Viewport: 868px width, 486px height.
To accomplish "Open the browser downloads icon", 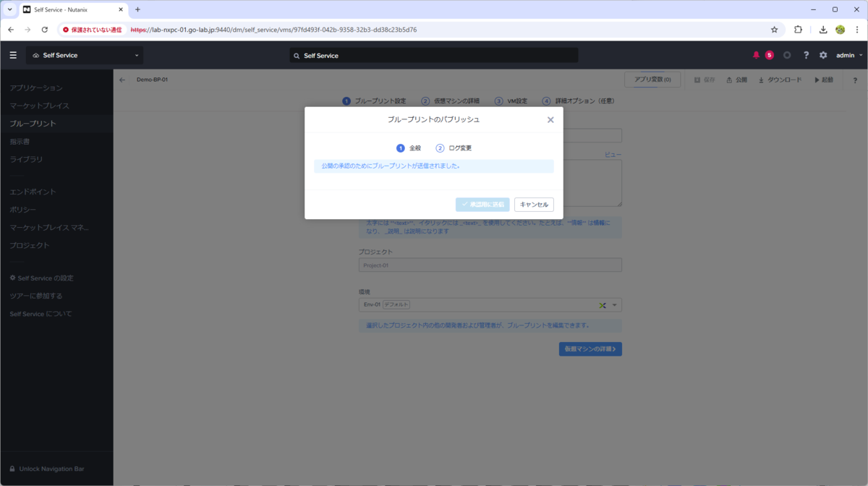I will pos(823,30).
